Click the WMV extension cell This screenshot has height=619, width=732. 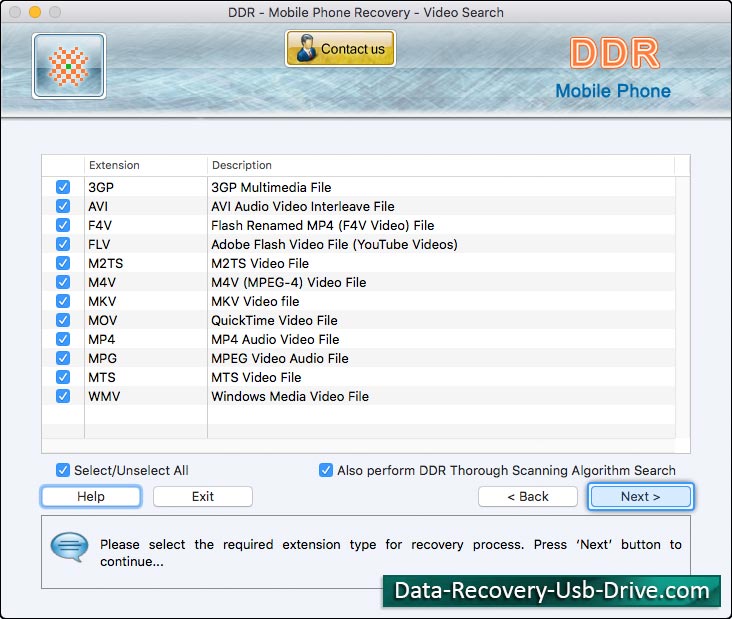pyautogui.click(x=146, y=396)
